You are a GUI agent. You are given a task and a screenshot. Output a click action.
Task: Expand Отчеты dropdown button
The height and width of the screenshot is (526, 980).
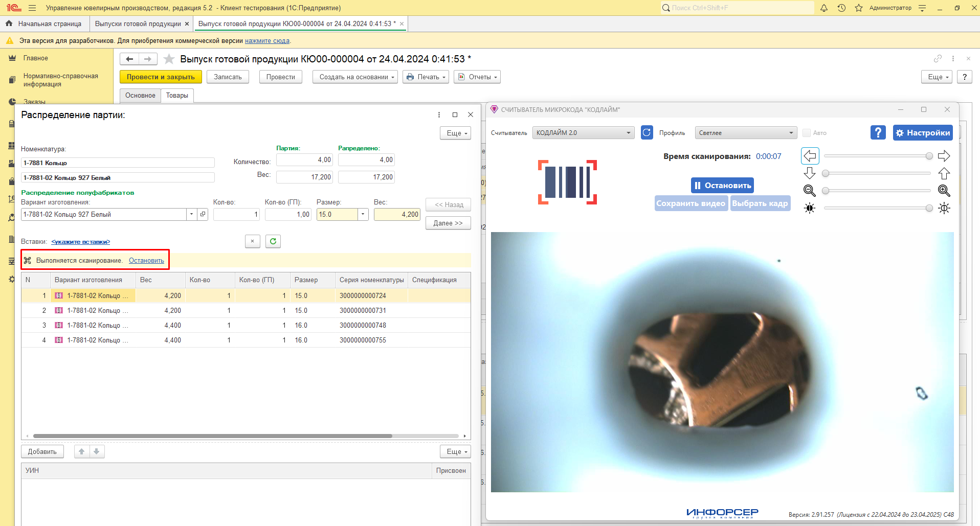[x=477, y=77]
